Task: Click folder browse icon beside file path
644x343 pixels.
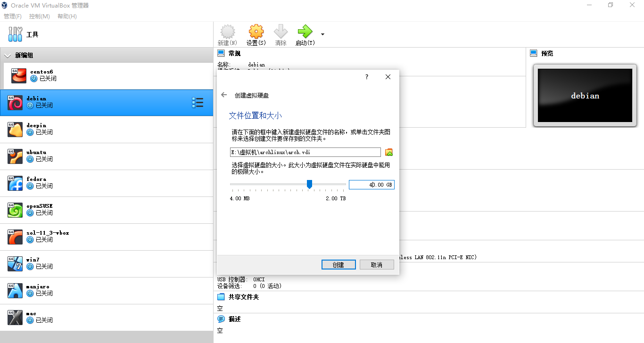Action: coord(389,152)
